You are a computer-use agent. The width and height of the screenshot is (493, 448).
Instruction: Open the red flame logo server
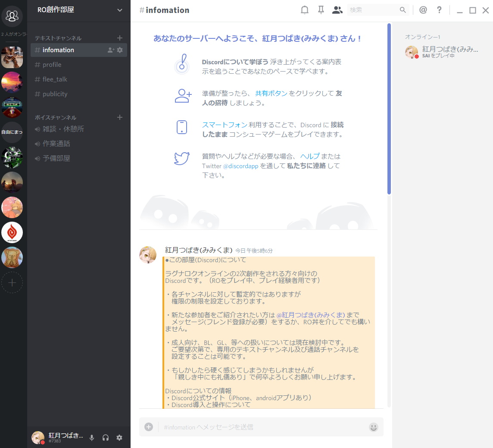point(12,232)
